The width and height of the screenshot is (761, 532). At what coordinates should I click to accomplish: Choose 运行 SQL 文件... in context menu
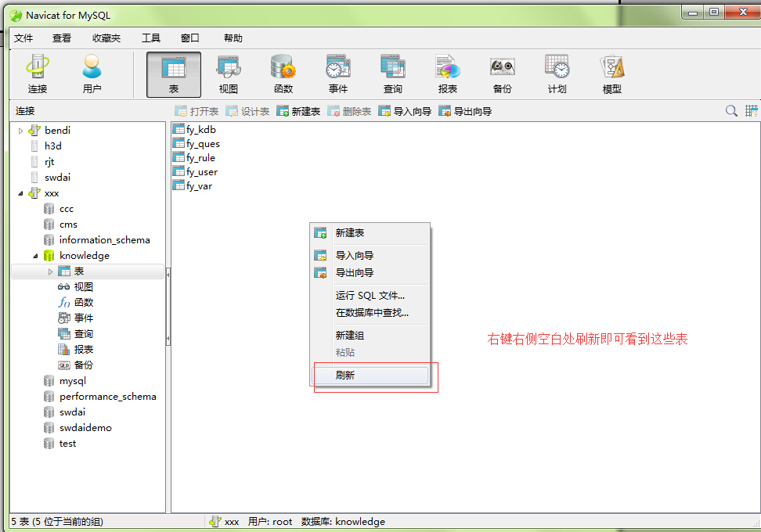(370, 296)
